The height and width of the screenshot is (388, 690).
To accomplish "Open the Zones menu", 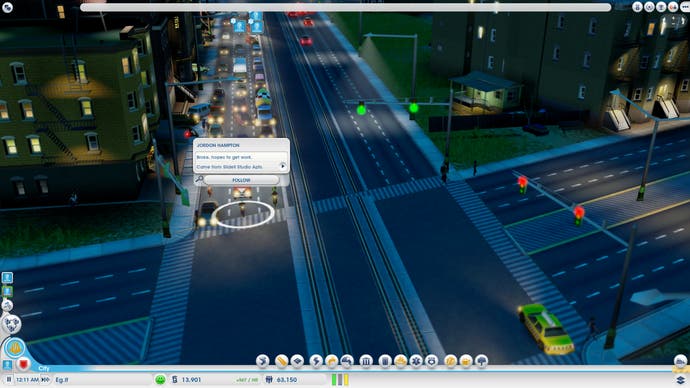I will (x=297, y=361).
